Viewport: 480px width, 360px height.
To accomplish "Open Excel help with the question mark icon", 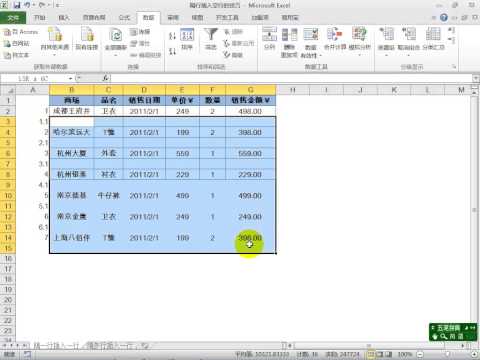I will (x=444, y=18).
